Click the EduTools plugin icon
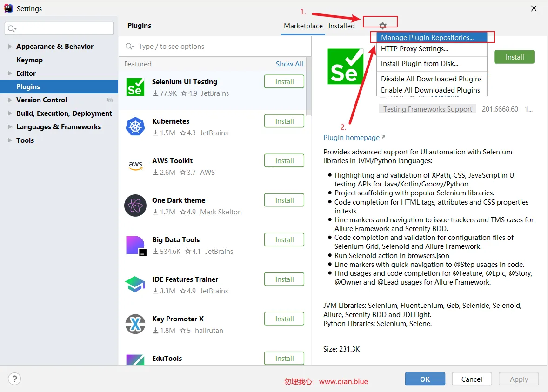Image resolution: width=548 pixels, height=392 pixels. coord(135,360)
